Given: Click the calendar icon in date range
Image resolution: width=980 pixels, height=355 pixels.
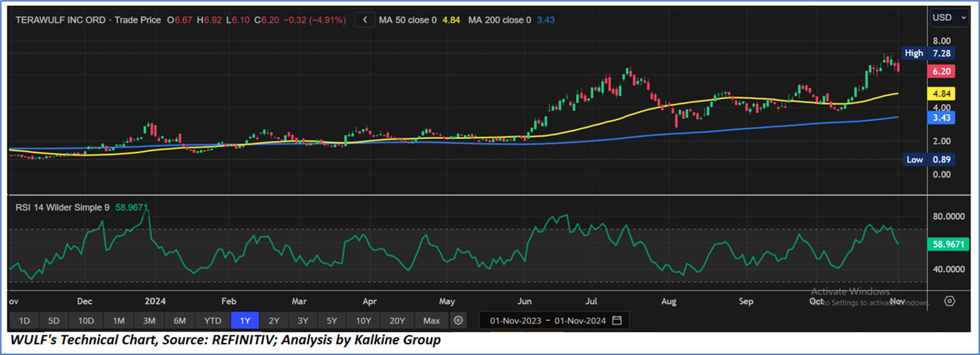Looking at the screenshot, I should click(617, 320).
